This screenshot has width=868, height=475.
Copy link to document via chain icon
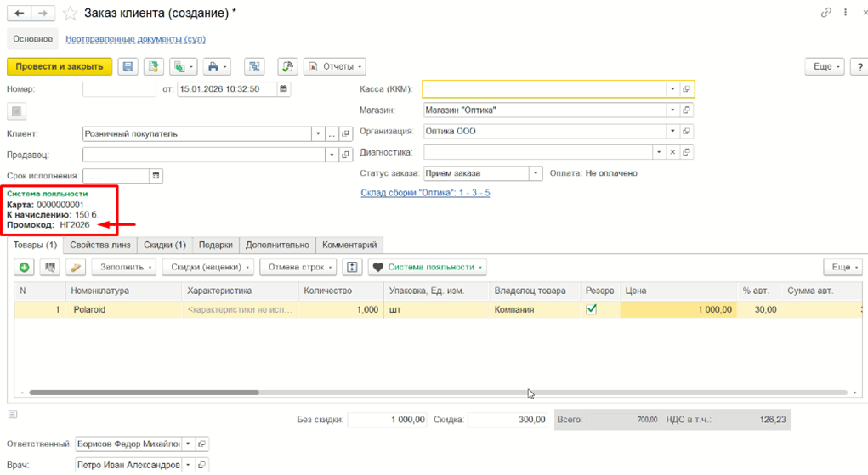click(x=826, y=12)
